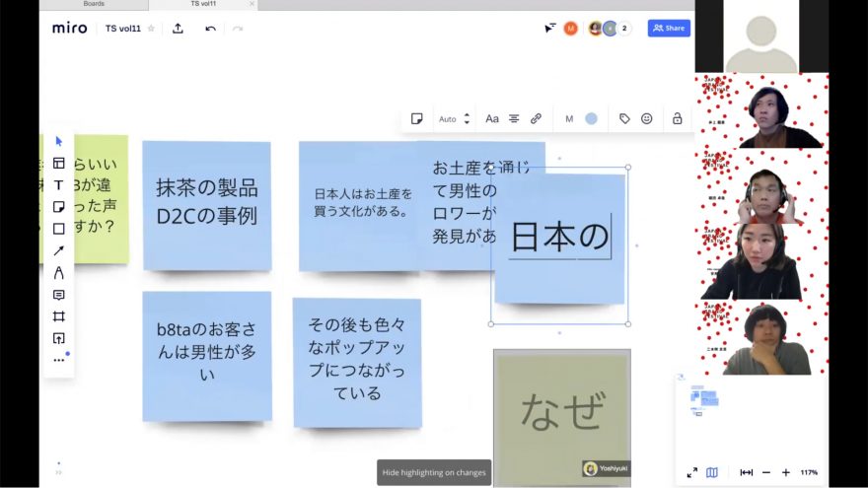Screen dimensions: 868x488
Task: Expand the collapsed panel chevrons at bottom left
Action: pyautogui.click(x=58, y=472)
